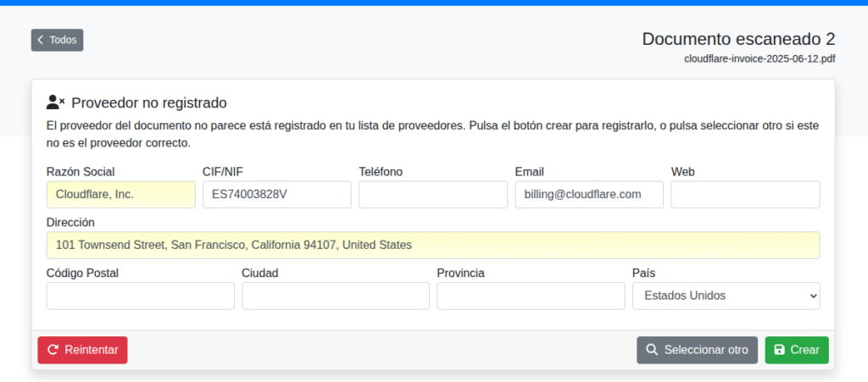Select the empty Teléfono field
868x382 pixels.
pos(432,194)
